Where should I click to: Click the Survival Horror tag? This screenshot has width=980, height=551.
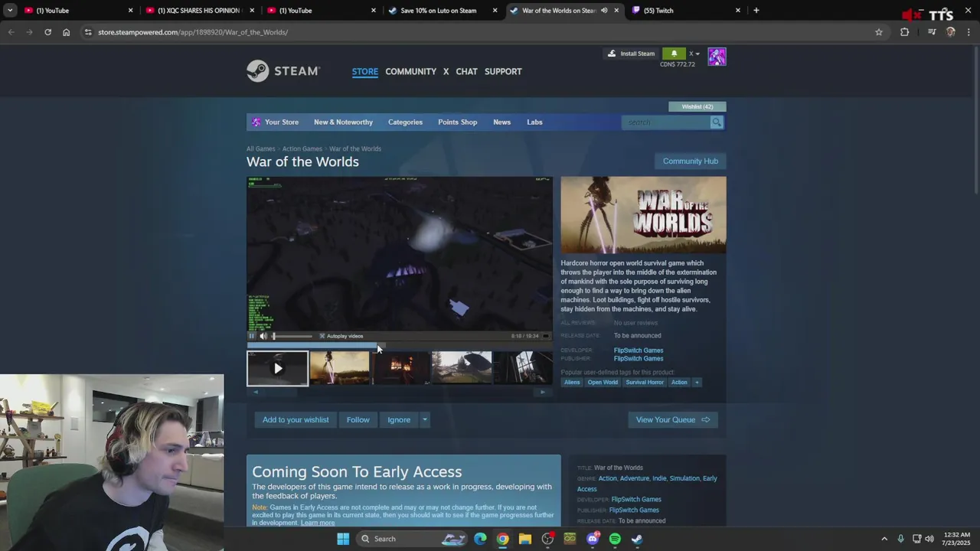coord(645,382)
